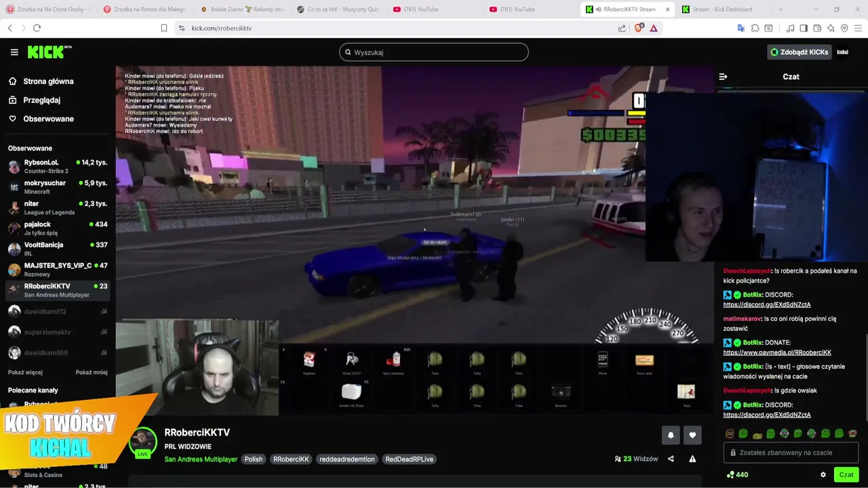The width and height of the screenshot is (868, 488).
Task: Expand list with Pokaż więcej
Action: (x=25, y=372)
